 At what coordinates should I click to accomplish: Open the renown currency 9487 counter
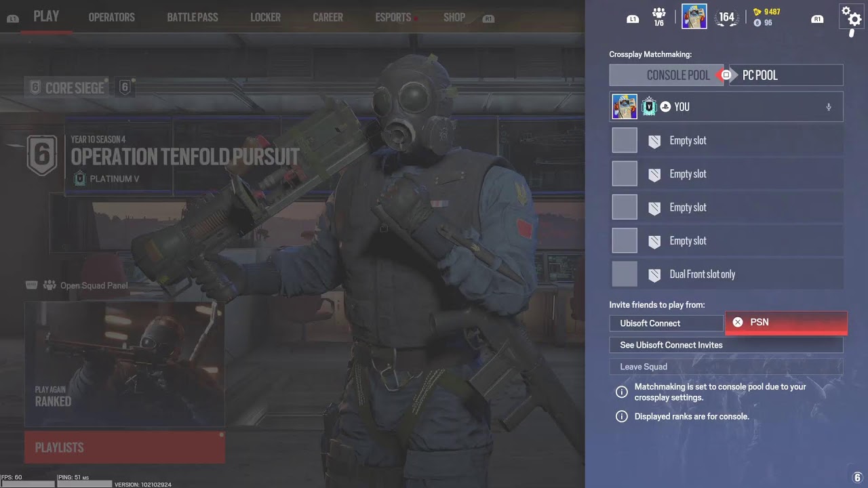tap(766, 12)
